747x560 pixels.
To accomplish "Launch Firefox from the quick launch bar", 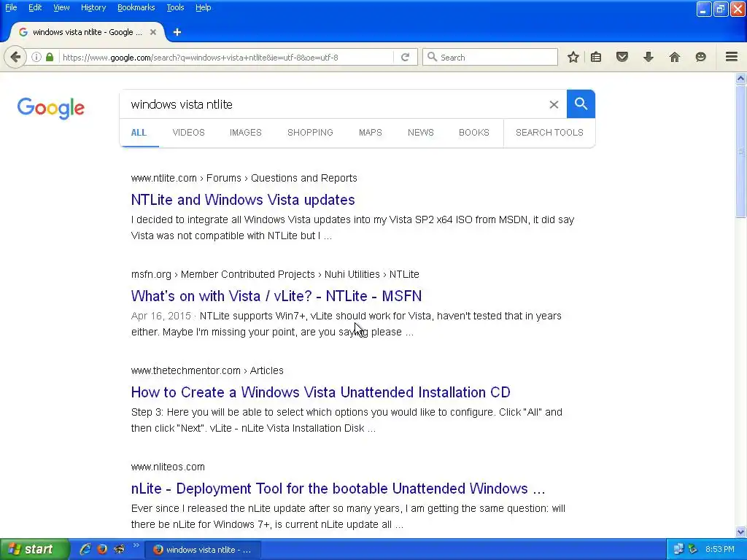I will (102, 549).
